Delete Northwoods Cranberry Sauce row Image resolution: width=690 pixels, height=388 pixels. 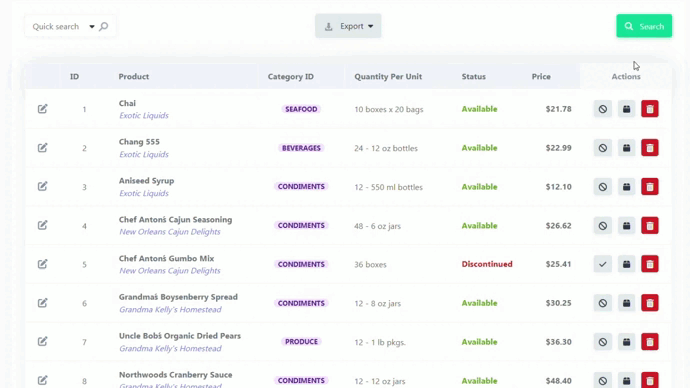coord(650,380)
